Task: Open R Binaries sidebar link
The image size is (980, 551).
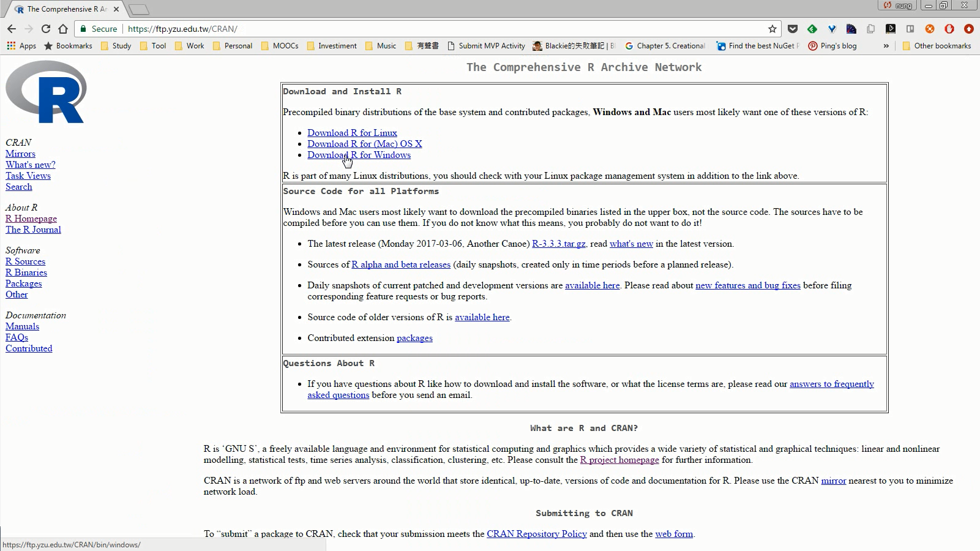Action: point(26,272)
